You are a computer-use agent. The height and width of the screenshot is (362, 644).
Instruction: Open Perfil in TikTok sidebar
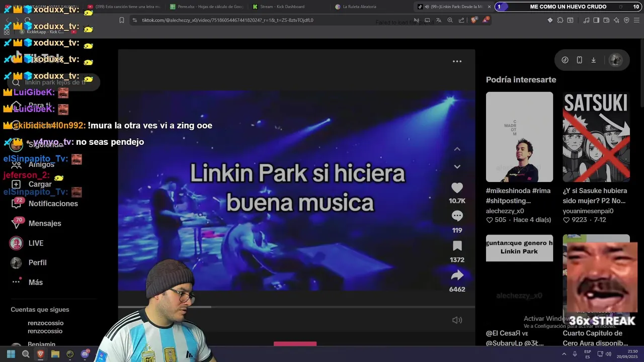(x=29, y=262)
